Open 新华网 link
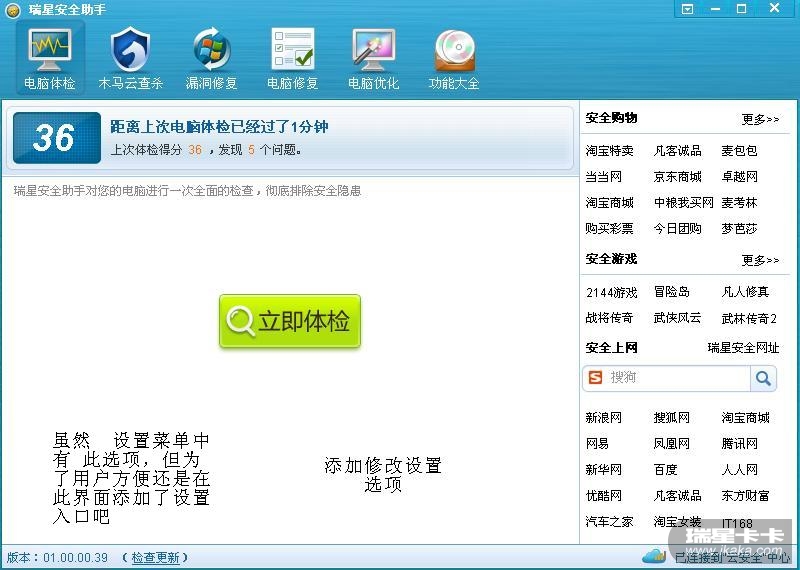This screenshot has width=800, height=570. pyautogui.click(x=604, y=469)
